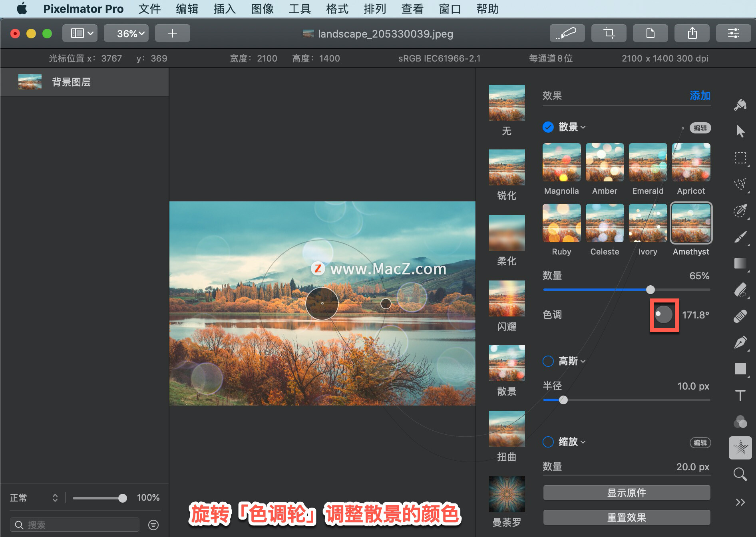
Task: Select the Type text tool
Action: 740,395
